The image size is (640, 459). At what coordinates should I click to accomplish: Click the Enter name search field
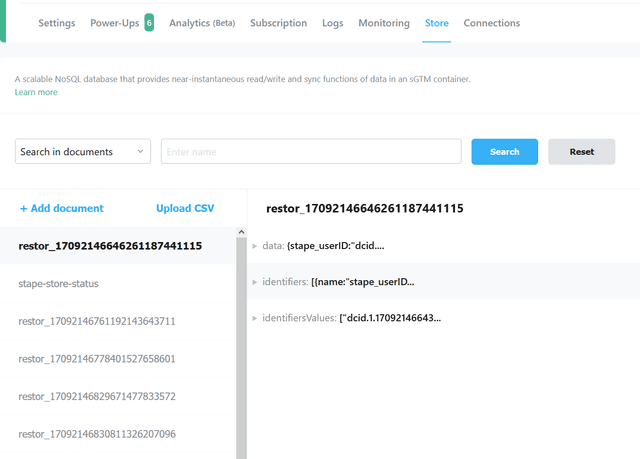click(x=310, y=152)
